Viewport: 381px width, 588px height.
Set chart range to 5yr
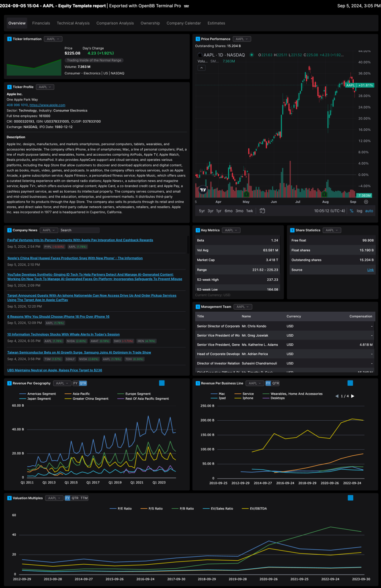tap(202, 211)
